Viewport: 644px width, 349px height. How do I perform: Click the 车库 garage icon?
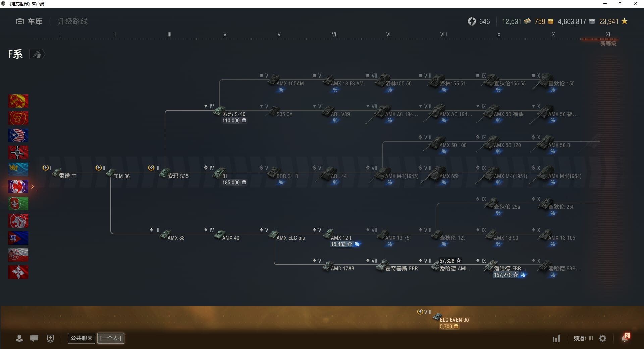click(x=20, y=21)
